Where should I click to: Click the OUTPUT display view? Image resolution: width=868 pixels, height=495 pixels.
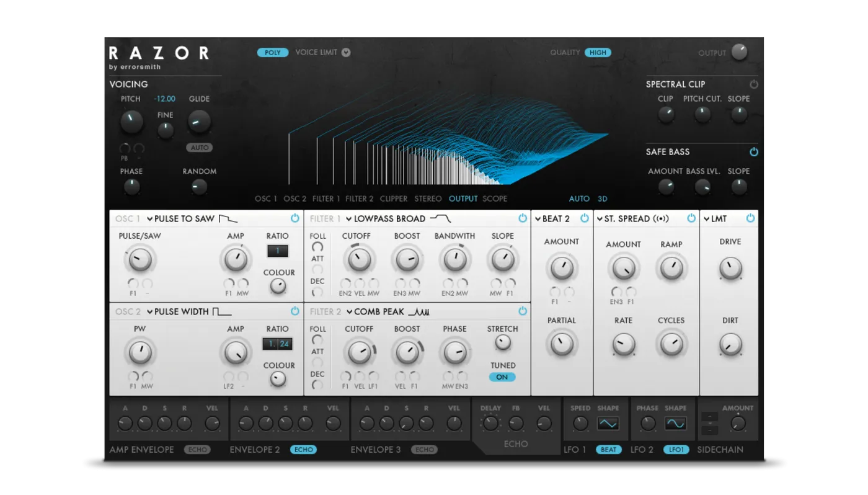463,199
